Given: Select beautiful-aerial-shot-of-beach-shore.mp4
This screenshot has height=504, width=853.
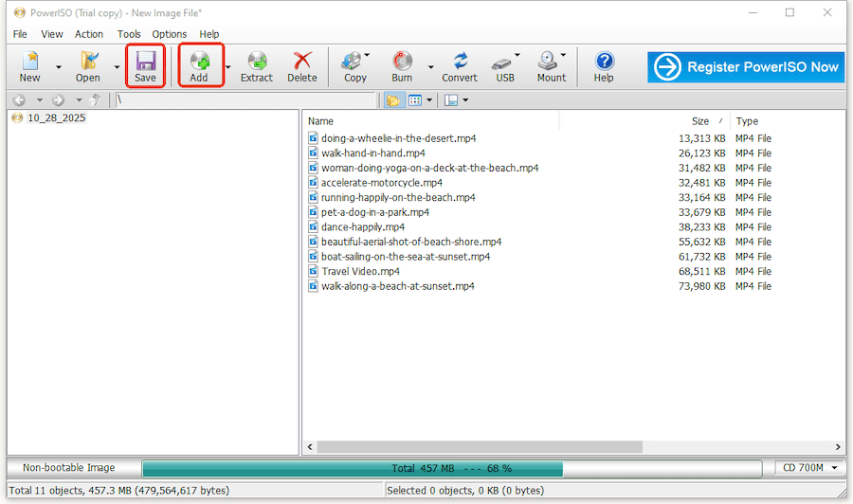Looking at the screenshot, I should click(x=411, y=242).
